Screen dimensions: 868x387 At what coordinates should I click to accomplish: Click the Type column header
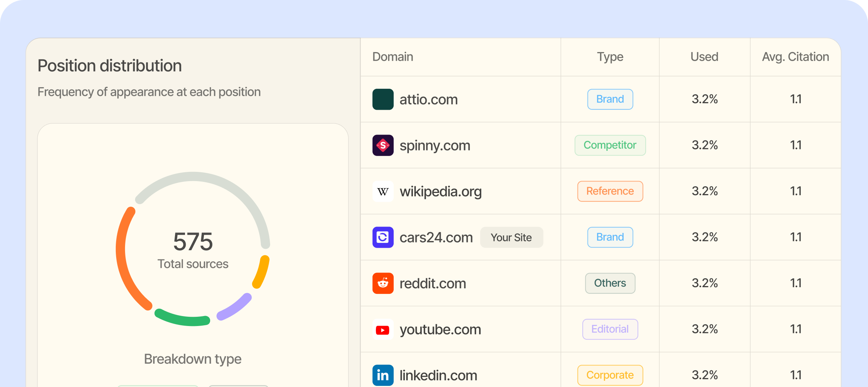click(x=610, y=57)
